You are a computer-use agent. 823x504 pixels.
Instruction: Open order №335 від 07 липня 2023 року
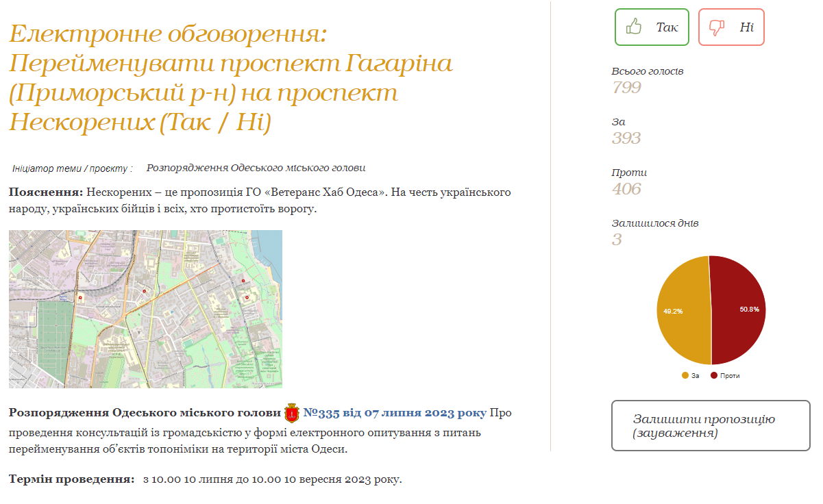[395, 413]
